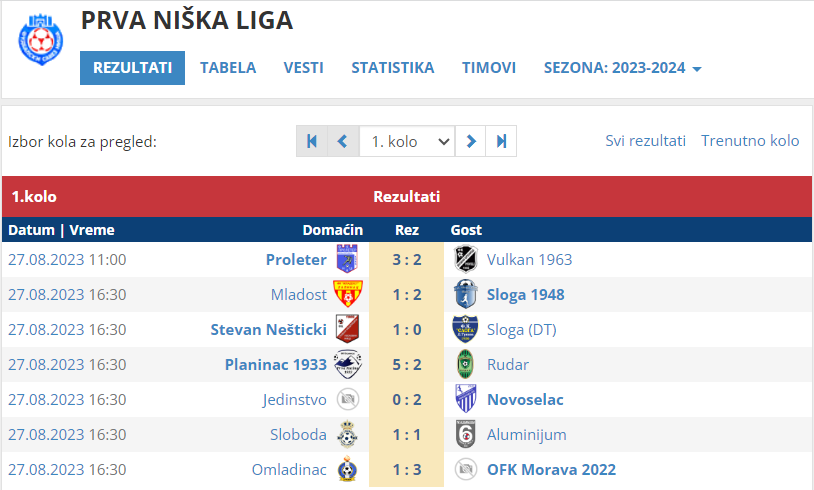This screenshot has width=814, height=490.
Task: Go to previous round arrow
Action: pos(343,141)
